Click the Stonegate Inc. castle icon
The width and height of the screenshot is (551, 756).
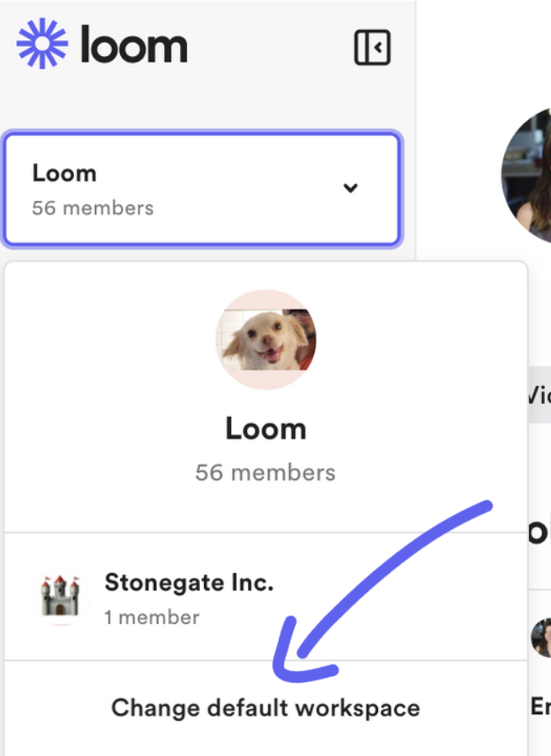click(x=63, y=597)
